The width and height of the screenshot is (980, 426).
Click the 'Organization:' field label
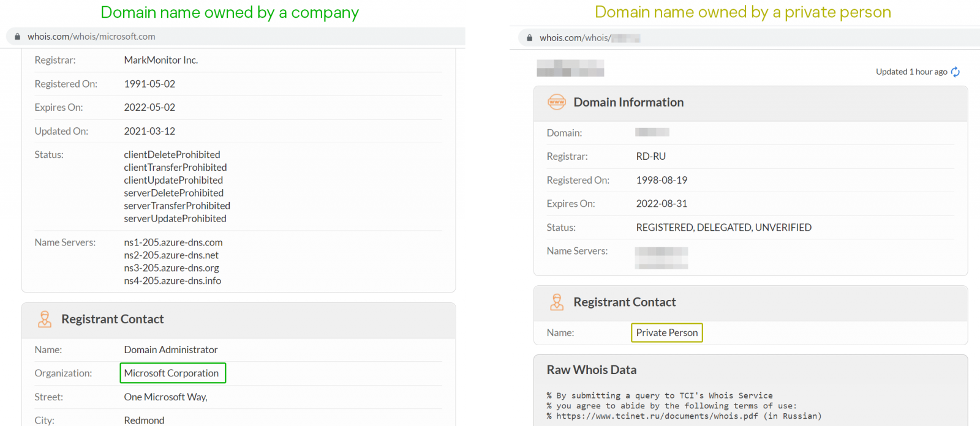click(x=63, y=373)
